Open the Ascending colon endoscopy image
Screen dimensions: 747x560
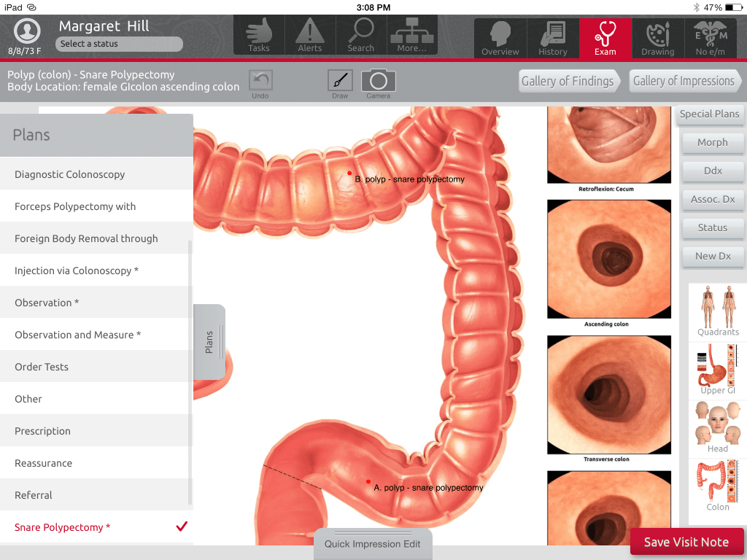point(609,259)
